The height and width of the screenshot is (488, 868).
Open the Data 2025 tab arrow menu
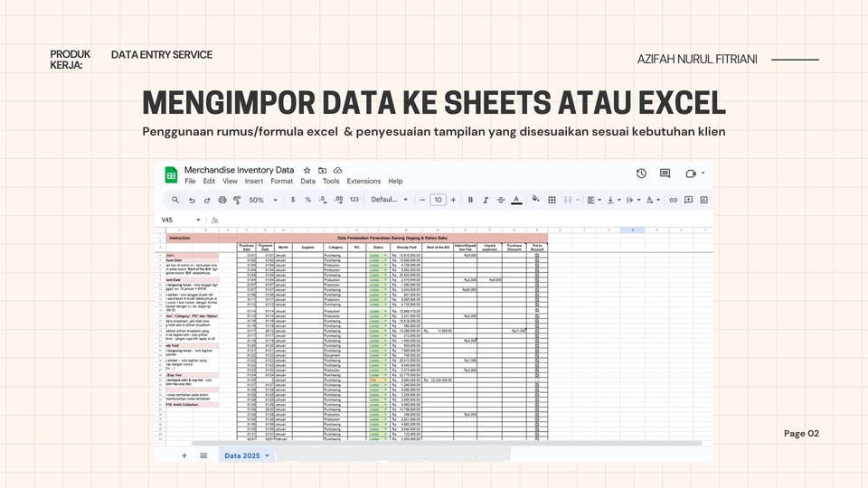coord(267,455)
